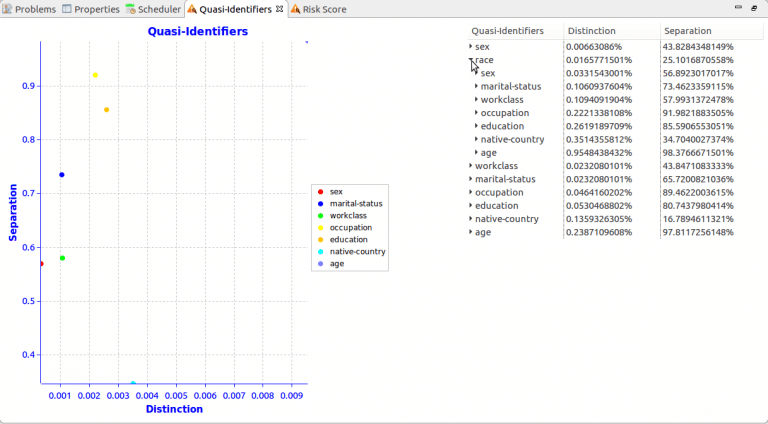
Task: Click the Distinction axis label
Action: [x=174, y=409]
